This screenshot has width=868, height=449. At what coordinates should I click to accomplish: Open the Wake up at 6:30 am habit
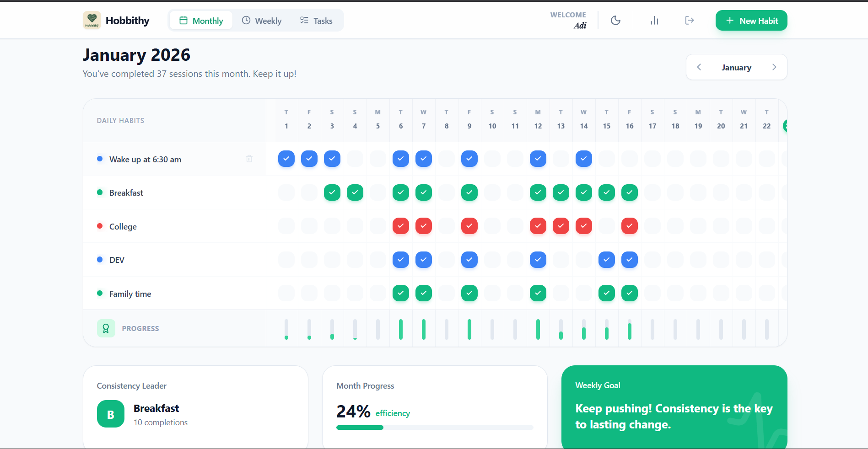145,159
